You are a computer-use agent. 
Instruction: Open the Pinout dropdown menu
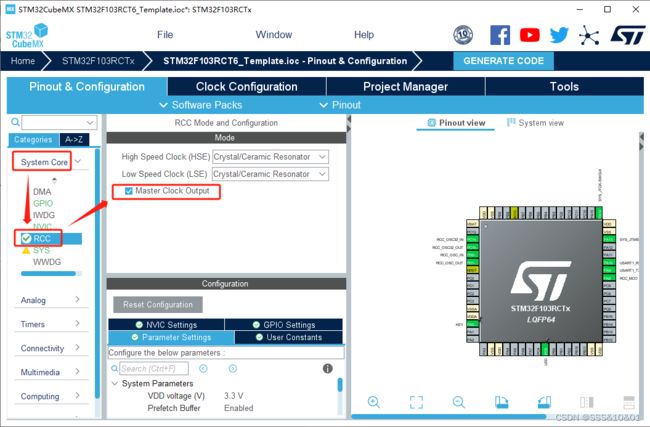click(340, 105)
